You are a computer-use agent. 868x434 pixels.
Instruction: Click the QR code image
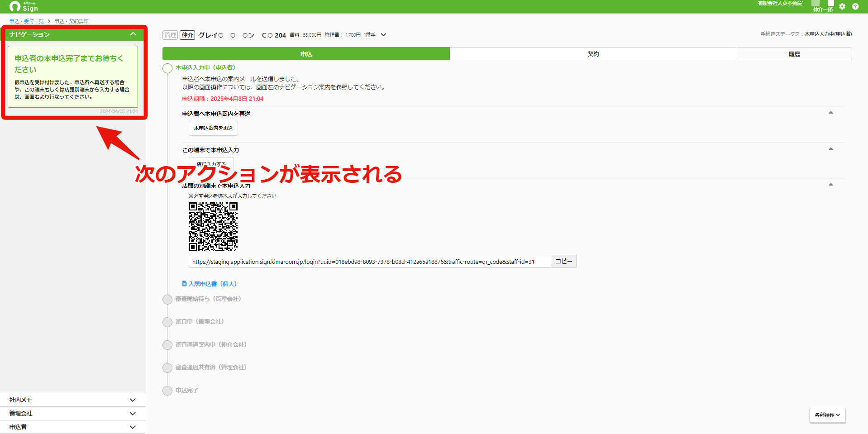(213, 227)
